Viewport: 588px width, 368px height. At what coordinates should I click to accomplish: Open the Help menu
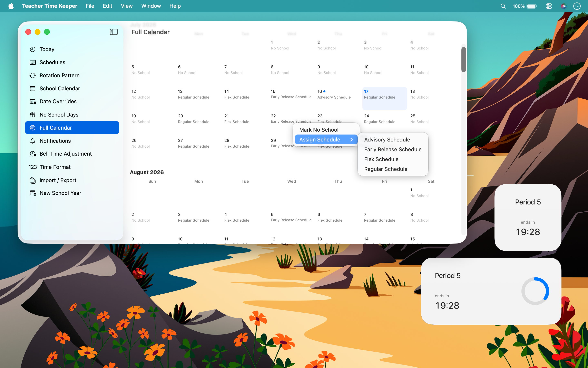(175, 6)
